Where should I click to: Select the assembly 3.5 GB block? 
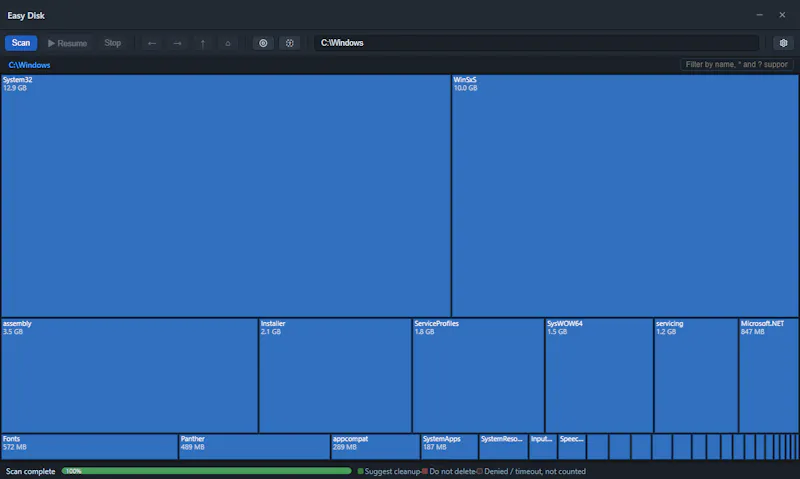[x=130, y=375]
